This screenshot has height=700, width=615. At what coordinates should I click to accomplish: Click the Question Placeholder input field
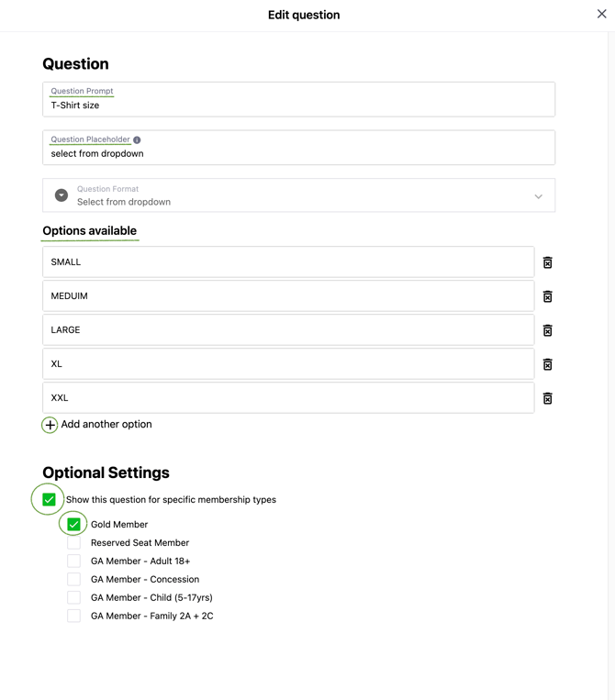298,154
